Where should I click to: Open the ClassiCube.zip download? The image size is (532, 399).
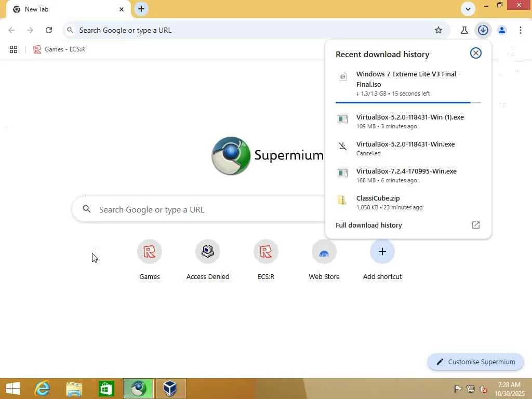[408, 203]
